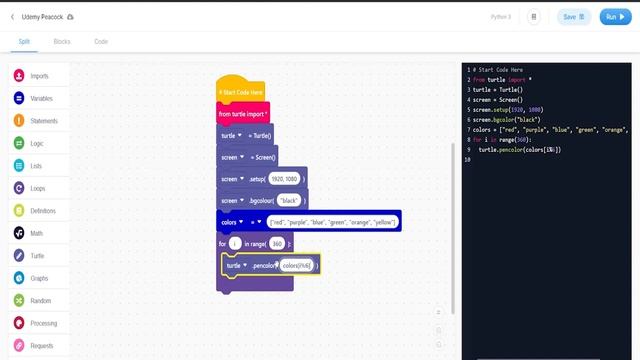This screenshot has width=640, height=360.
Task: Open the Turtle category icon
Action: coord(19,255)
